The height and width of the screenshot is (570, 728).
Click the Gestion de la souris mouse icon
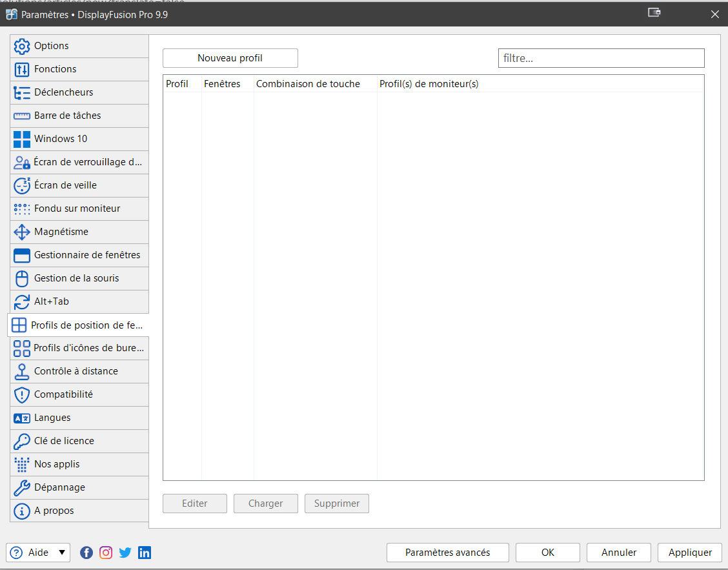coord(22,278)
